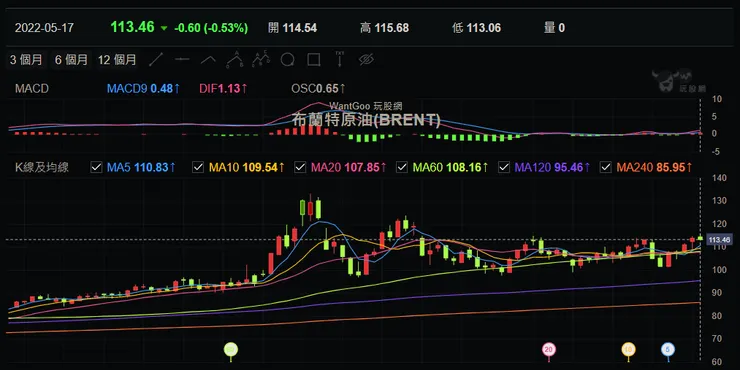Switch chart range to 6 個月

71,60
